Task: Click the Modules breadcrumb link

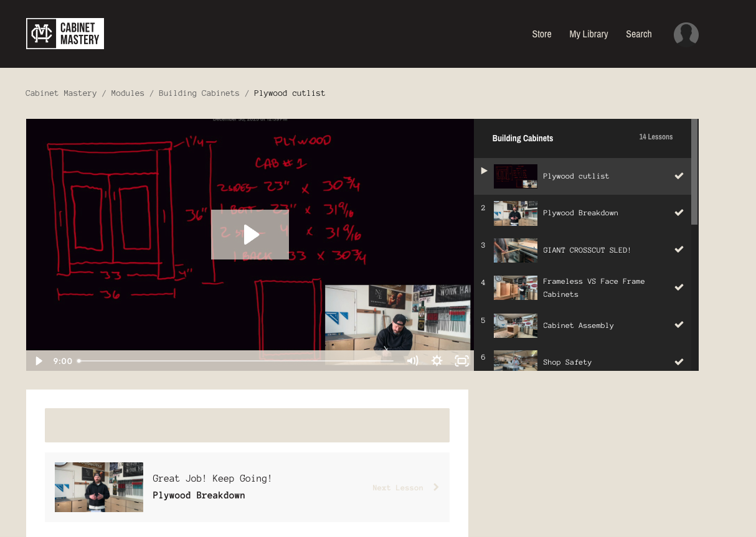Action: (x=128, y=93)
